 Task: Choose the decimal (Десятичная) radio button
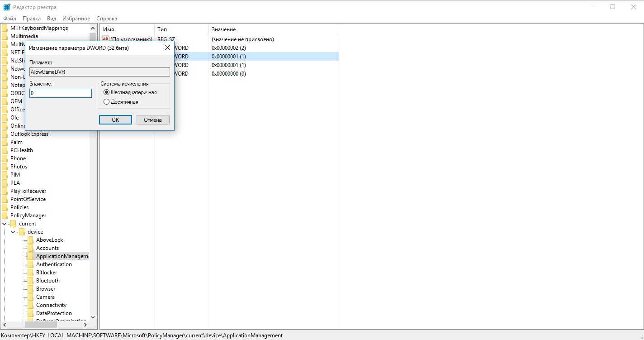(x=107, y=102)
